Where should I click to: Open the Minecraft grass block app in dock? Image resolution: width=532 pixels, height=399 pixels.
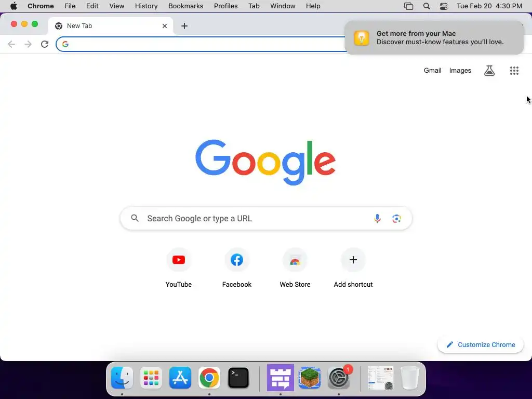(310, 378)
